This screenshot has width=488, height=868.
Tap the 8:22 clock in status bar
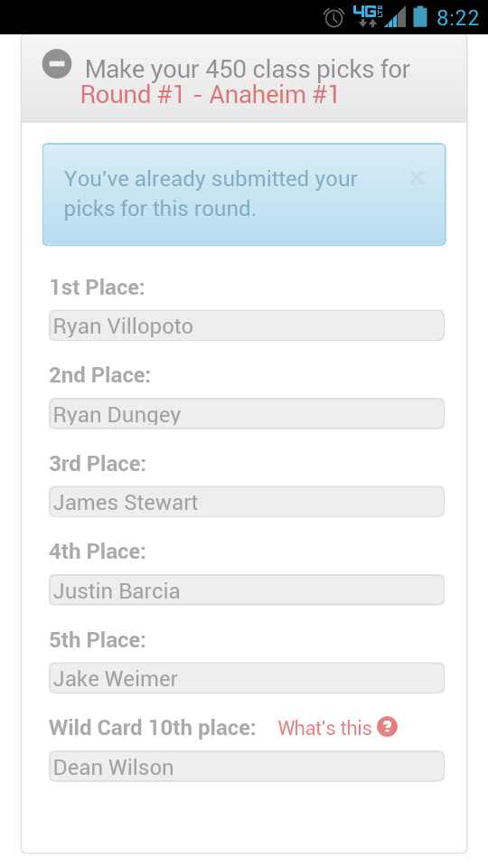point(457,18)
